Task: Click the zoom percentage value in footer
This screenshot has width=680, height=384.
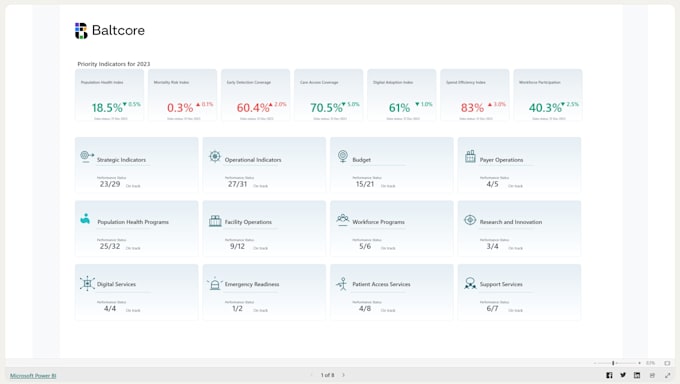Action: [x=651, y=363]
